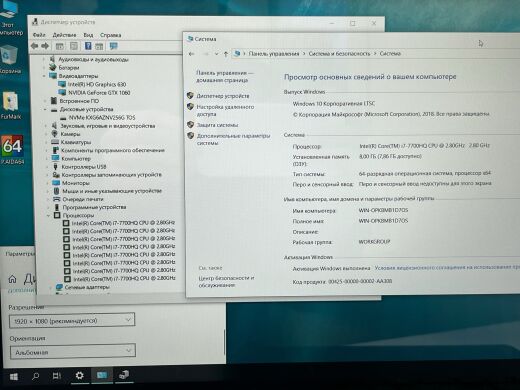Open properties icon in Device Manager toolbar
Screen dimensions: 520x390
point(74,46)
